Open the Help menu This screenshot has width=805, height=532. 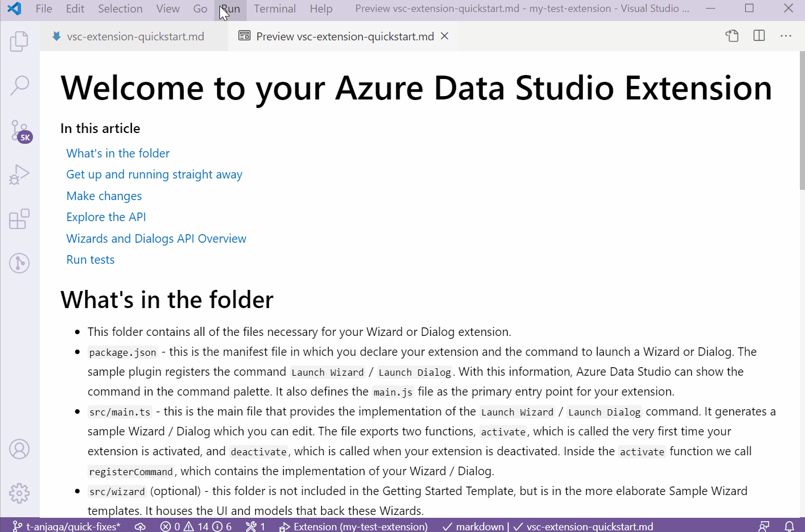[321, 9]
